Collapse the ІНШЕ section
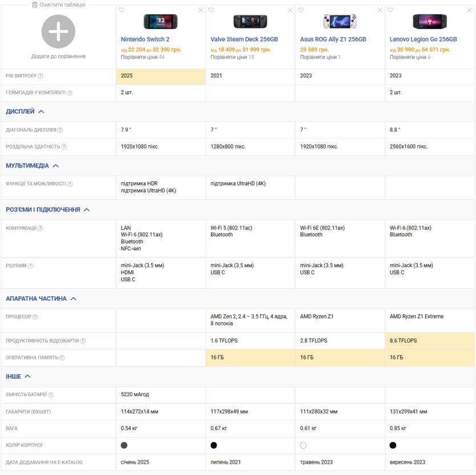 [x=18, y=376]
